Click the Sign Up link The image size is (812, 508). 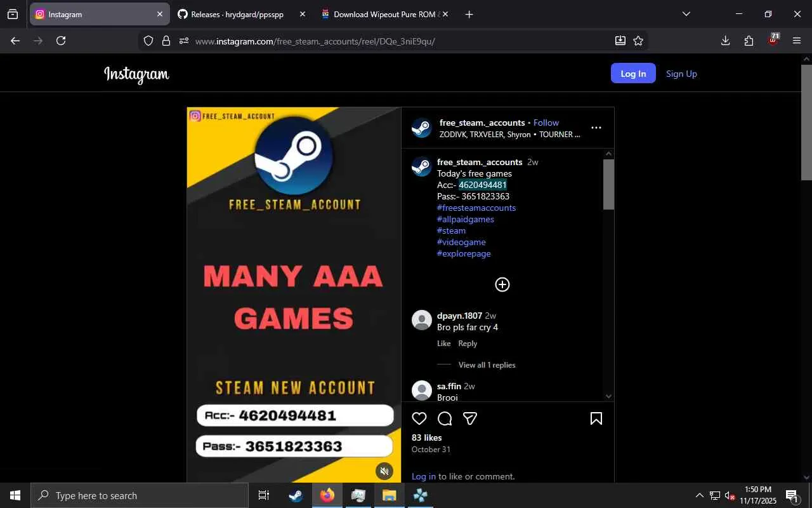(681, 74)
